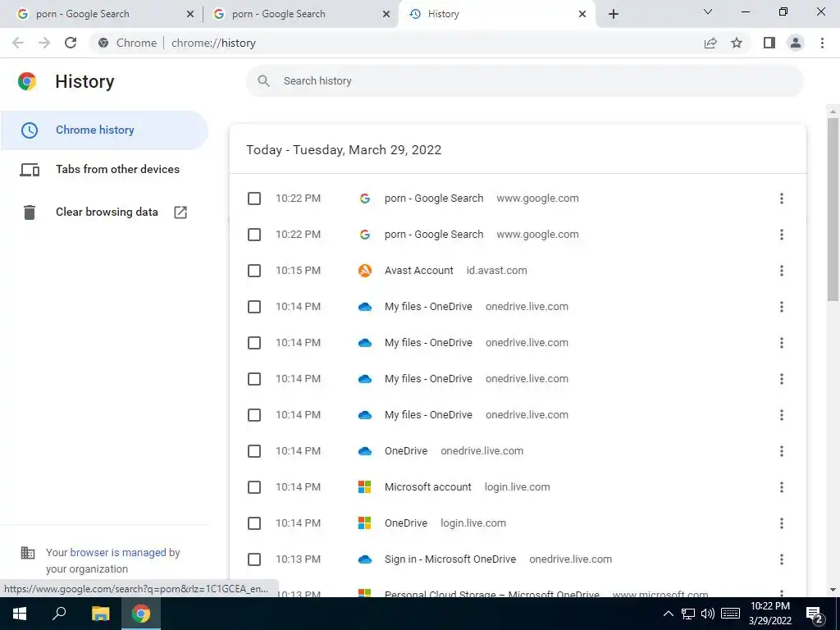Open first porn - Google Search history link
840x630 pixels.
coord(433,199)
